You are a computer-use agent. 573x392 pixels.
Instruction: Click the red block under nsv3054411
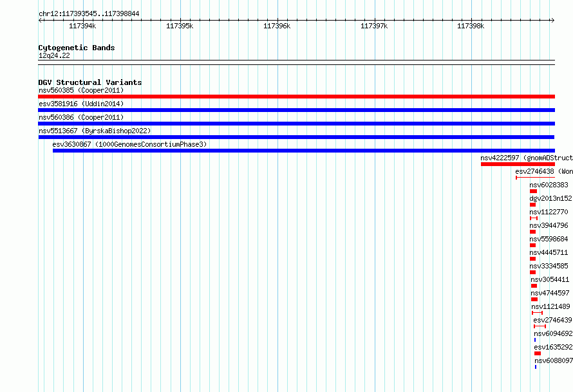coord(534,286)
